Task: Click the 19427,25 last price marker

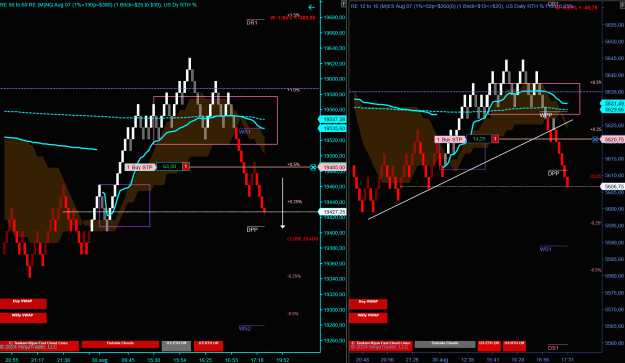Action: pyautogui.click(x=333, y=212)
